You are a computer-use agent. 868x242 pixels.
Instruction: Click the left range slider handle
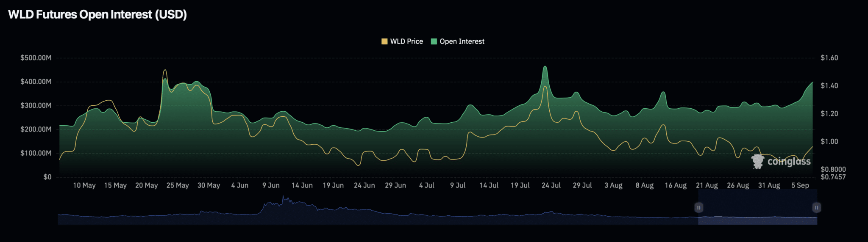(698, 208)
